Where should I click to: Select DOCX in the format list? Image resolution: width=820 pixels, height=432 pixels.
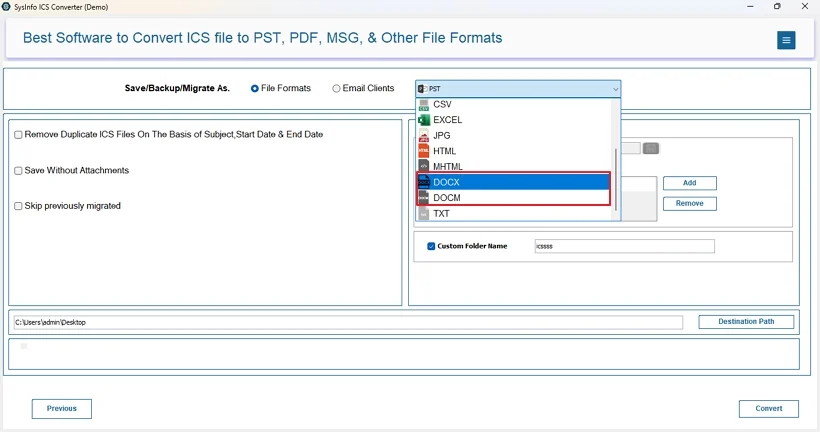[x=513, y=182]
